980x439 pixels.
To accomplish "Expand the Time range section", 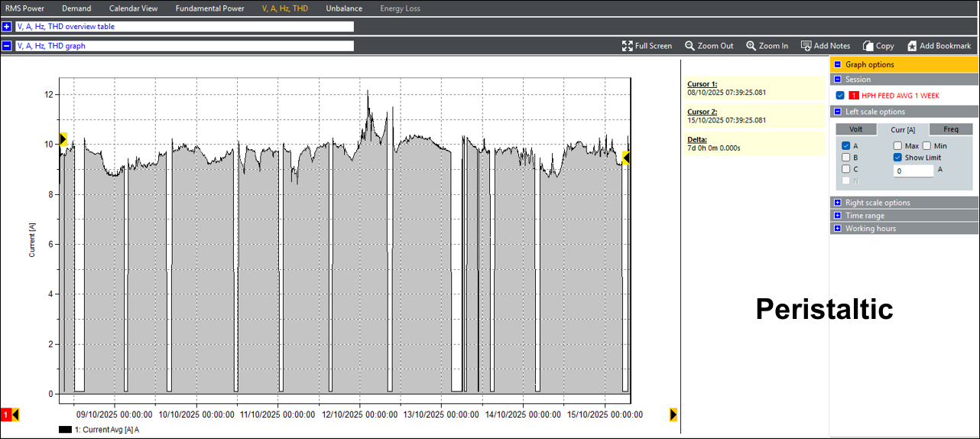I will tap(838, 216).
